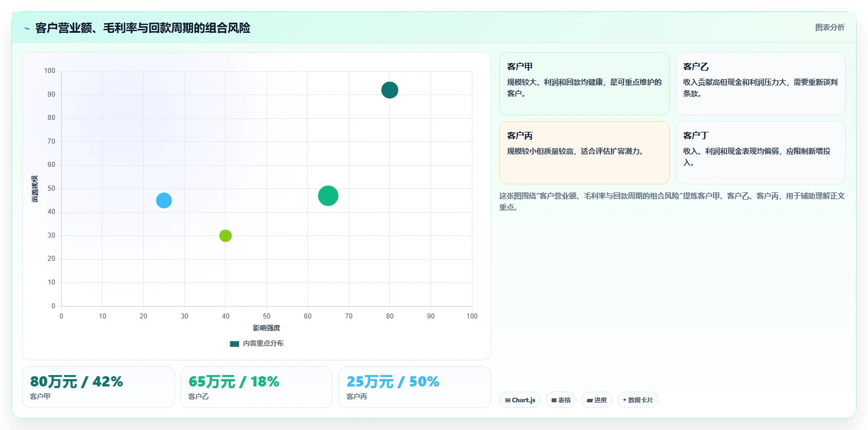This screenshot has width=868, height=430.
Task: Click the 影响强度 x-axis title
Action: (x=267, y=328)
